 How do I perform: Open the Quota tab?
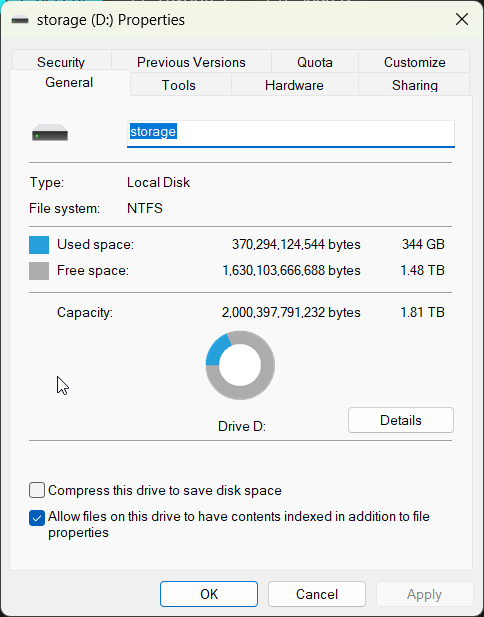click(315, 62)
